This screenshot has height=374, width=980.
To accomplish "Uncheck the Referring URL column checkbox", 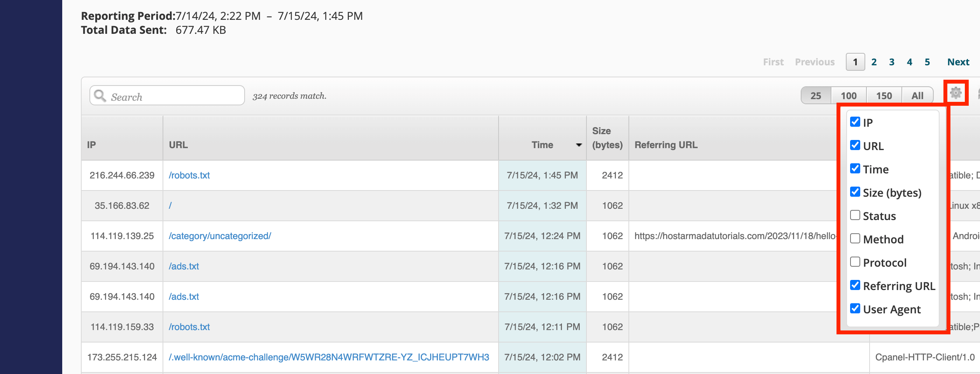I will pyautogui.click(x=855, y=285).
